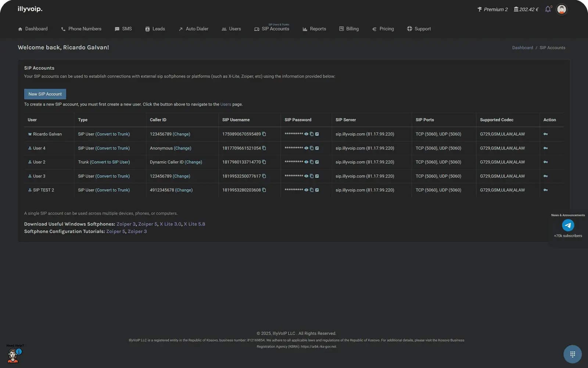Open the user profile avatar menu
The width and height of the screenshot is (588, 368).
tap(561, 9)
